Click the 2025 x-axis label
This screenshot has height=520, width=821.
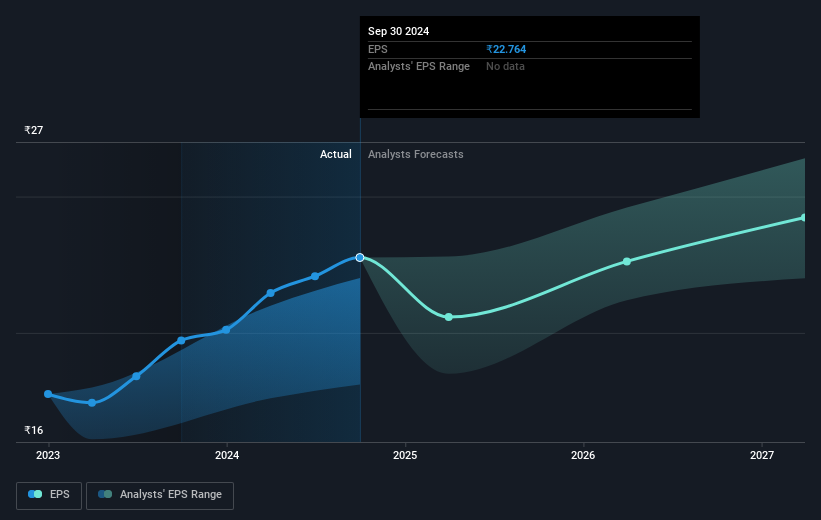(405, 455)
